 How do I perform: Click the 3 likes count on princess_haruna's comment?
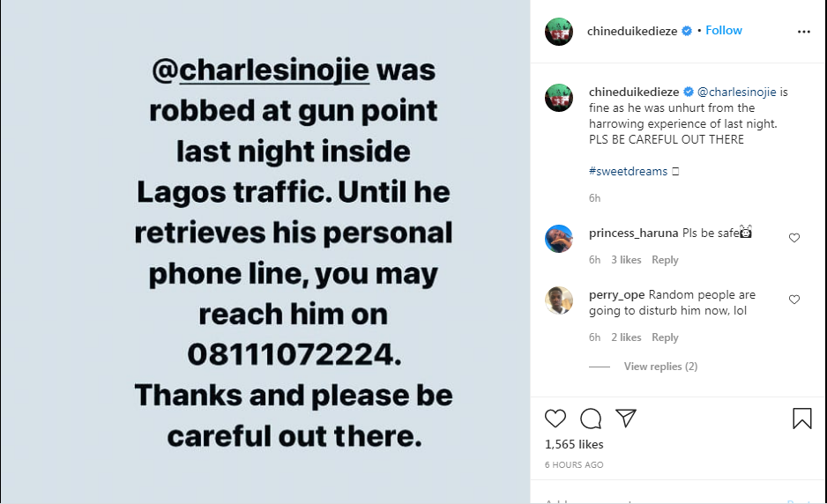click(626, 260)
